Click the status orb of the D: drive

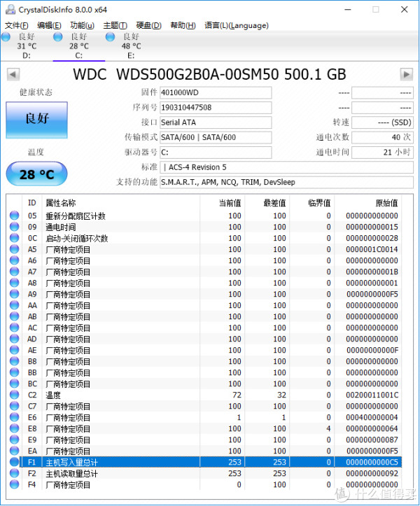(x=6, y=37)
